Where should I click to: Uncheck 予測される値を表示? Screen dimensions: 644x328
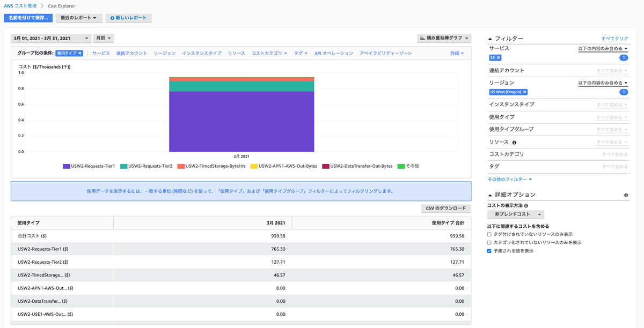489,251
